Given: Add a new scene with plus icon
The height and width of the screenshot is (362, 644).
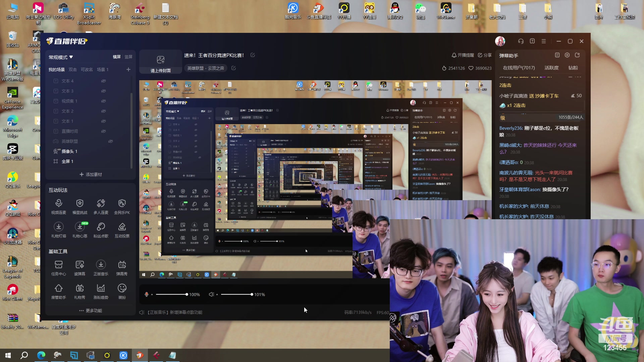Looking at the screenshot, I should (x=128, y=69).
